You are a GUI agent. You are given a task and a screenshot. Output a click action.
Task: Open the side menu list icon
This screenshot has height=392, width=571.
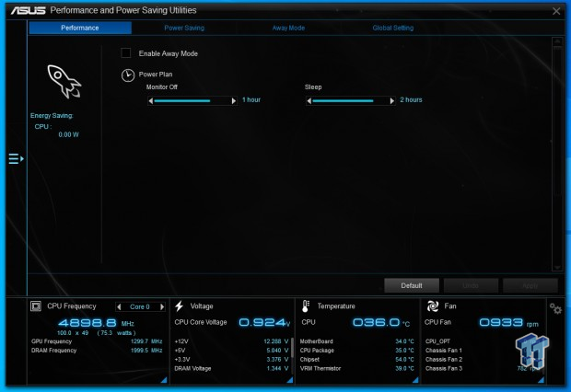pyautogui.click(x=16, y=158)
